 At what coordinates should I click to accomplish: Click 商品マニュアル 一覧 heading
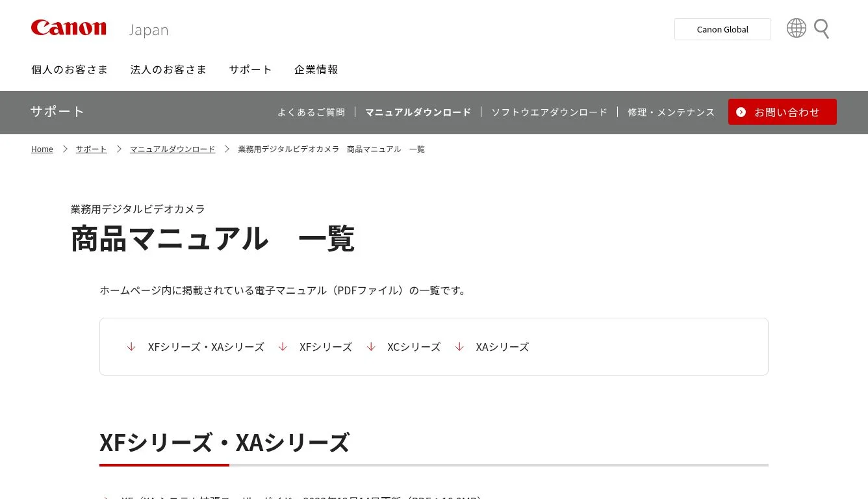pyautogui.click(x=212, y=238)
